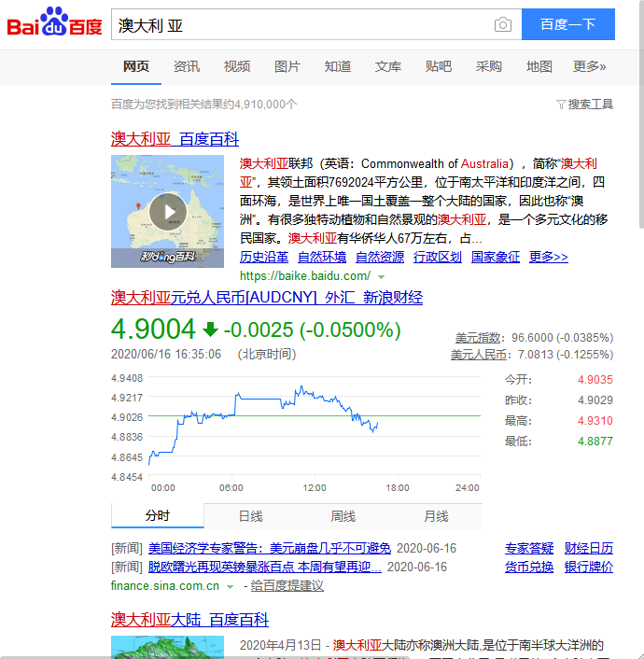Image resolution: width=644 pixels, height=659 pixels.
Task: Open the 货币兑换 link
Action: (x=529, y=567)
